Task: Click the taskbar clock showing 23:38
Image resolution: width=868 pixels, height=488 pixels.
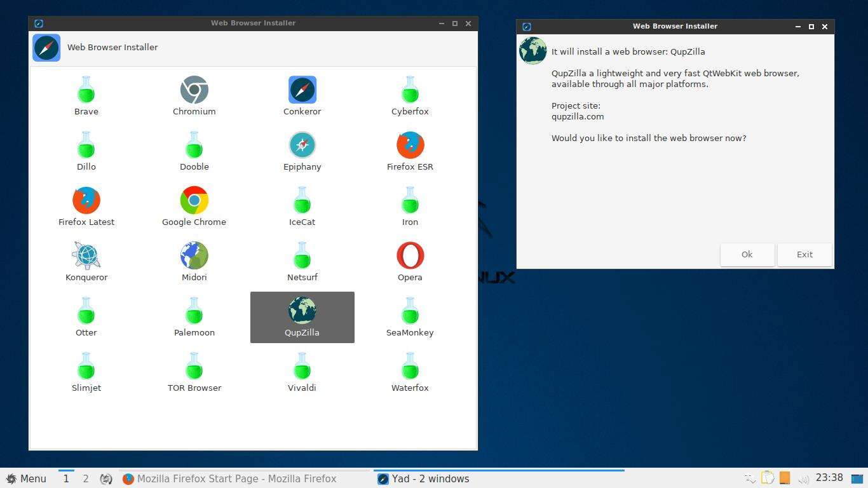Action: (x=829, y=478)
